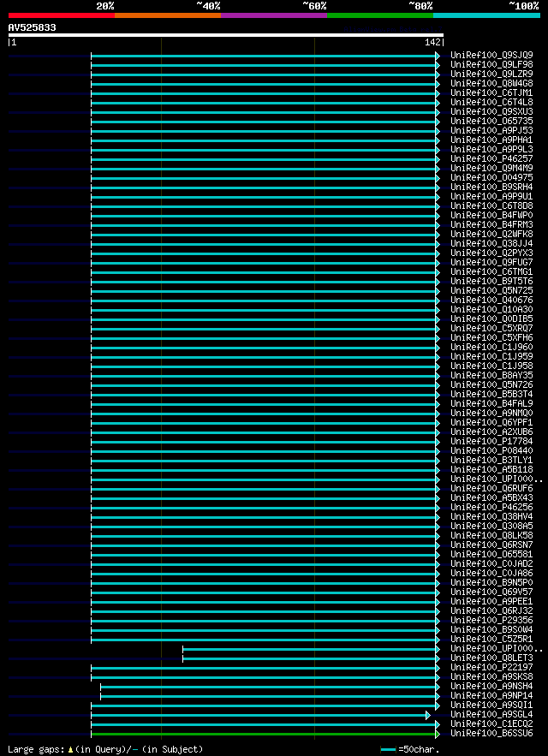Open the UniRef100_P08440 entry

click(491, 450)
